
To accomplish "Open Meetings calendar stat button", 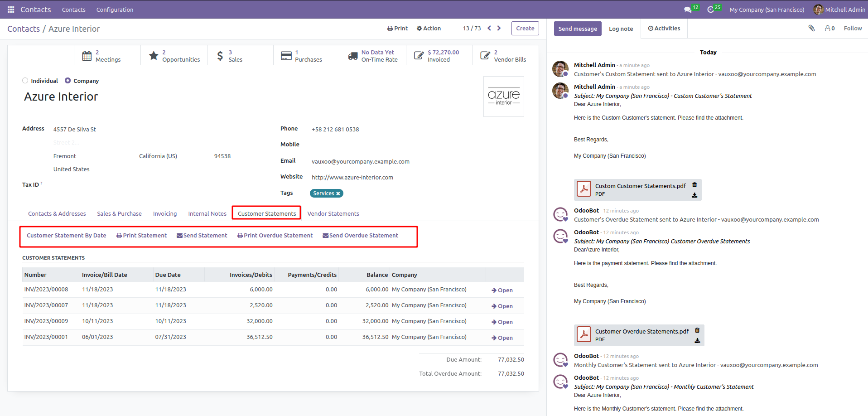I will click(107, 56).
